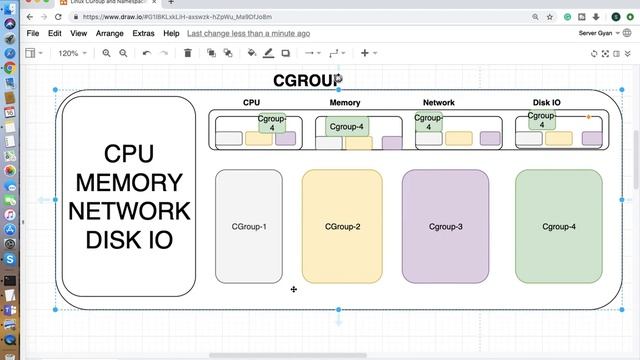The width and height of the screenshot is (640, 360).
Task: Collapse toolbar with double chevron icon
Action: 628,53
